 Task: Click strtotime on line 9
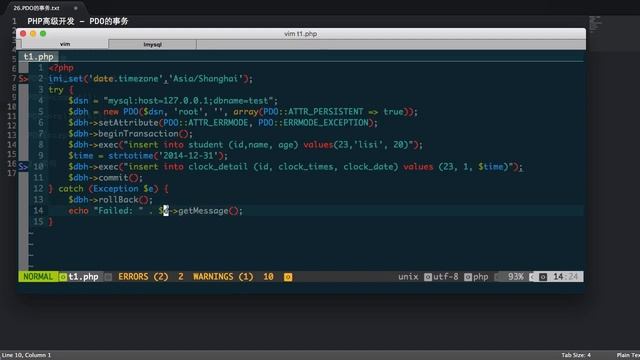(x=131, y=156)
